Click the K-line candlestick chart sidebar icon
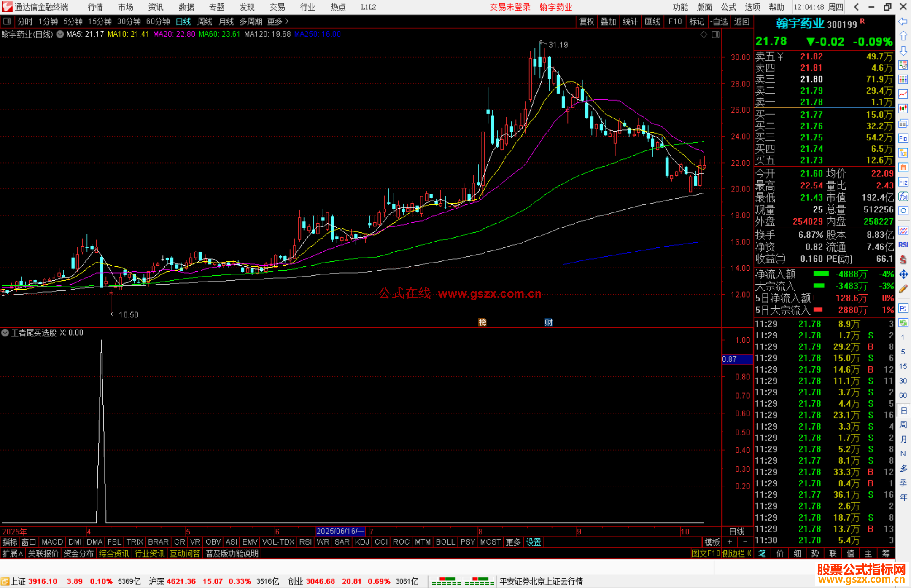This screenshot has width=911, height=588. [903, 109]
